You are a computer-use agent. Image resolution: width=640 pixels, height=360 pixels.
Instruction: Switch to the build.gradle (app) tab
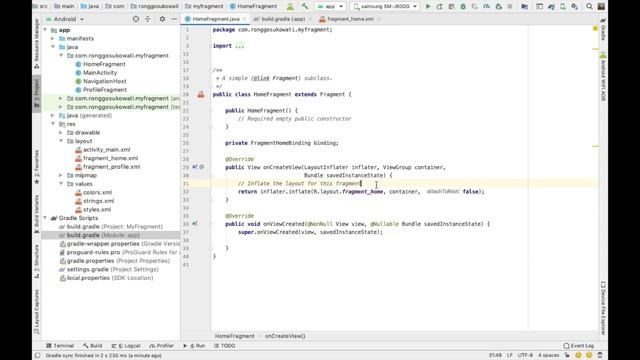282,19
